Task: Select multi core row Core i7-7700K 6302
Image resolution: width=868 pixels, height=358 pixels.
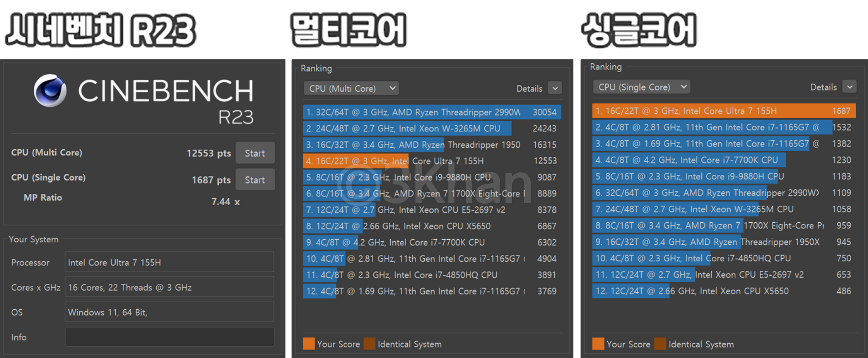Action: pos(432,242)
